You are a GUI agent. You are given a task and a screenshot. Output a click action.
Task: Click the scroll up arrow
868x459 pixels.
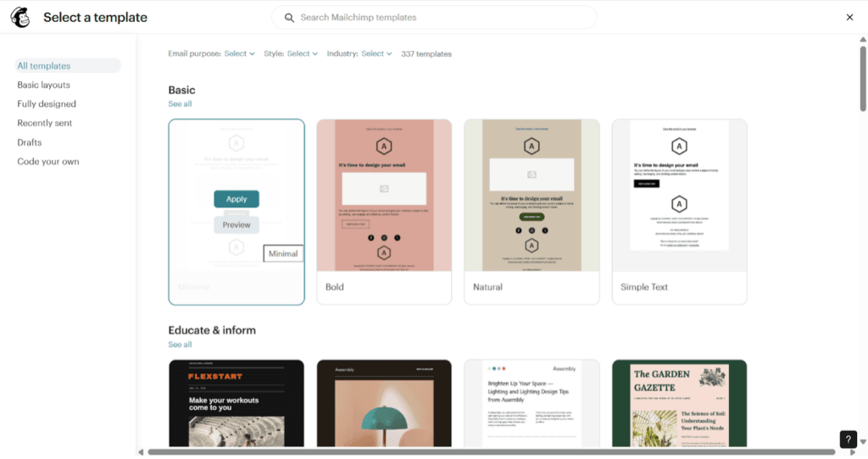coord(862,40)
